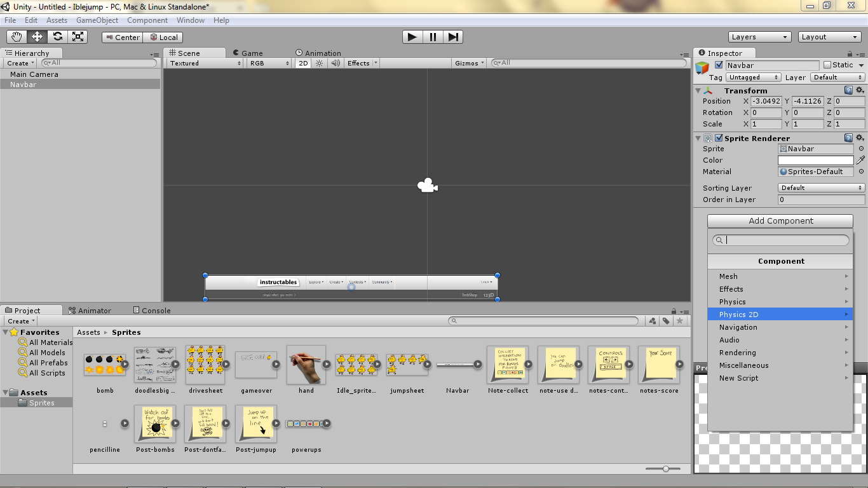Viewport: 868px width, 488px height.
Task: Collapse the Sprite Renderer component
Action: click(x=699, y=138)
